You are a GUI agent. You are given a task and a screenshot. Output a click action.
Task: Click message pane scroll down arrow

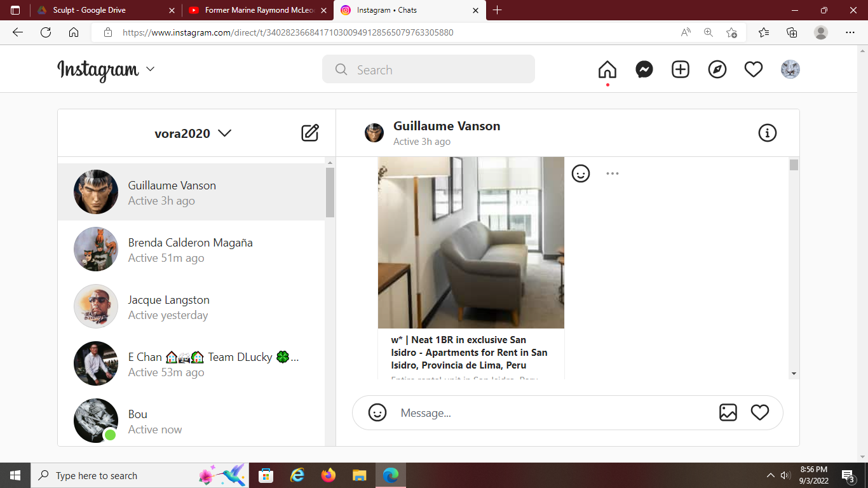pyautogui.click(x=794, y=374)
